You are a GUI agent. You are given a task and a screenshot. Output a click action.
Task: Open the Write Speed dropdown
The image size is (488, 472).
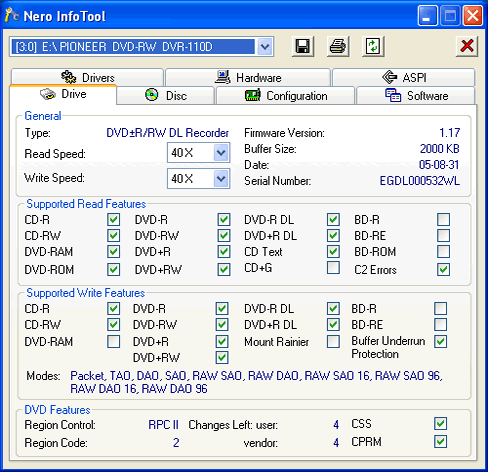(x=221, y=179)
